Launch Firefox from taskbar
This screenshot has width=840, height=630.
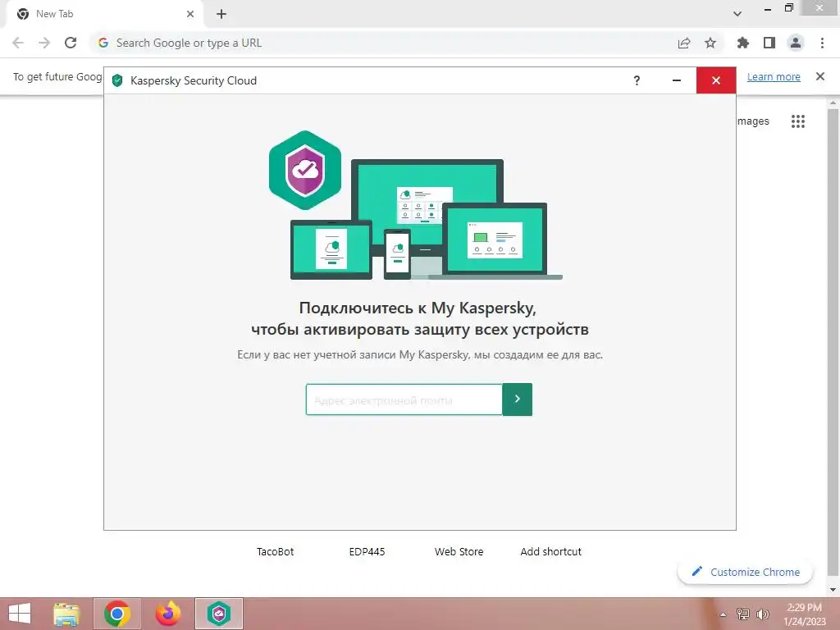click(168, 614)
